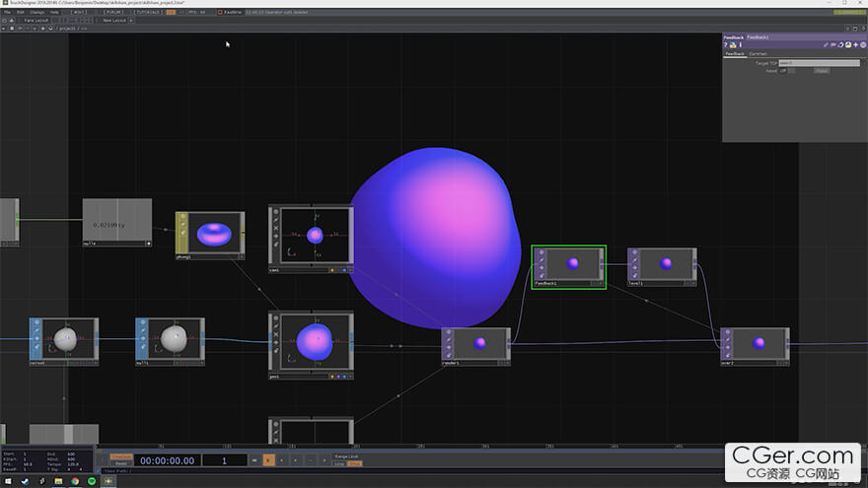The width and height of the screenshot is (868, 488).
Task: Click the Target TOP input field
Action: point(820,63)
